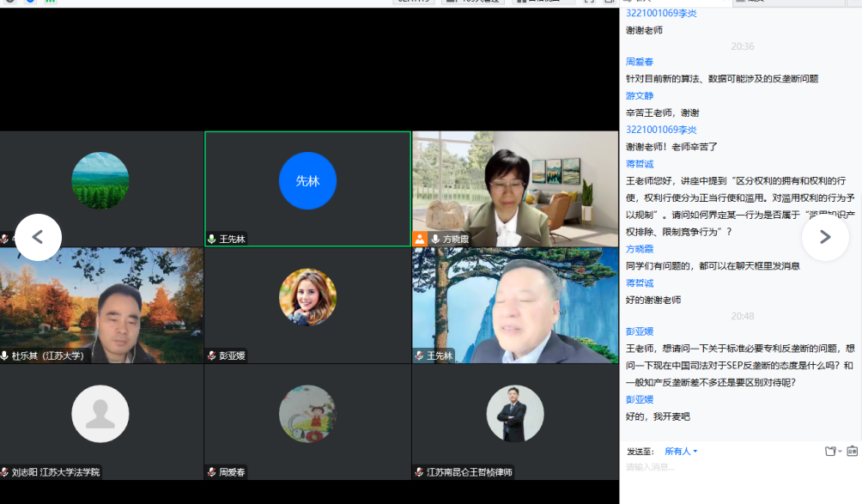Click the orange host icon beside 方晓霞
The height and width of the screenshot is (504, 862).
tap(420, 239)
